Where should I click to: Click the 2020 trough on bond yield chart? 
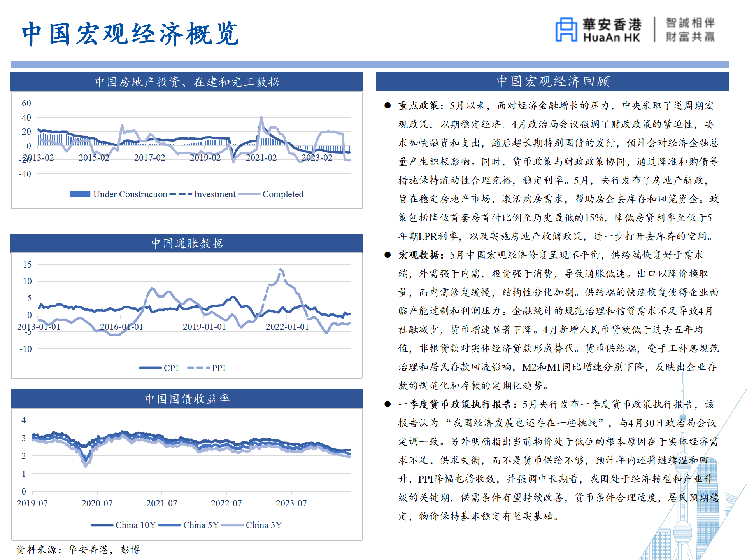(x=86, y=465)
